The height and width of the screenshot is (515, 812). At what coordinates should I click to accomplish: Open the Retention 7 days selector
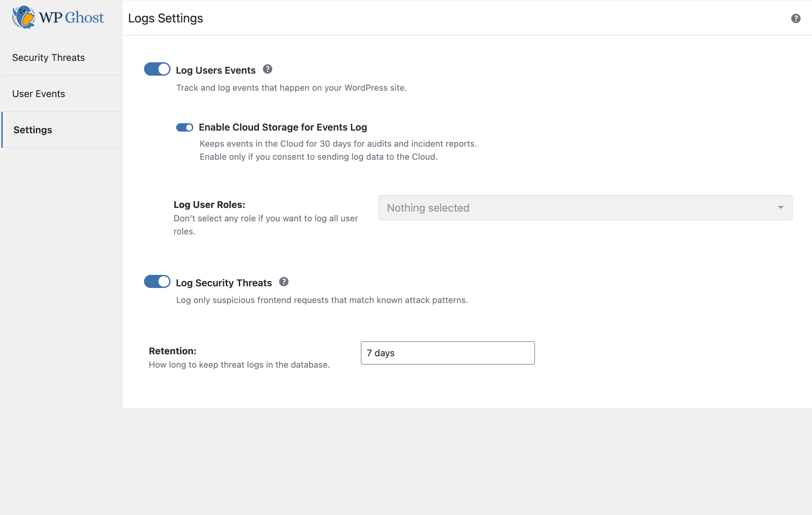point(448,353)
